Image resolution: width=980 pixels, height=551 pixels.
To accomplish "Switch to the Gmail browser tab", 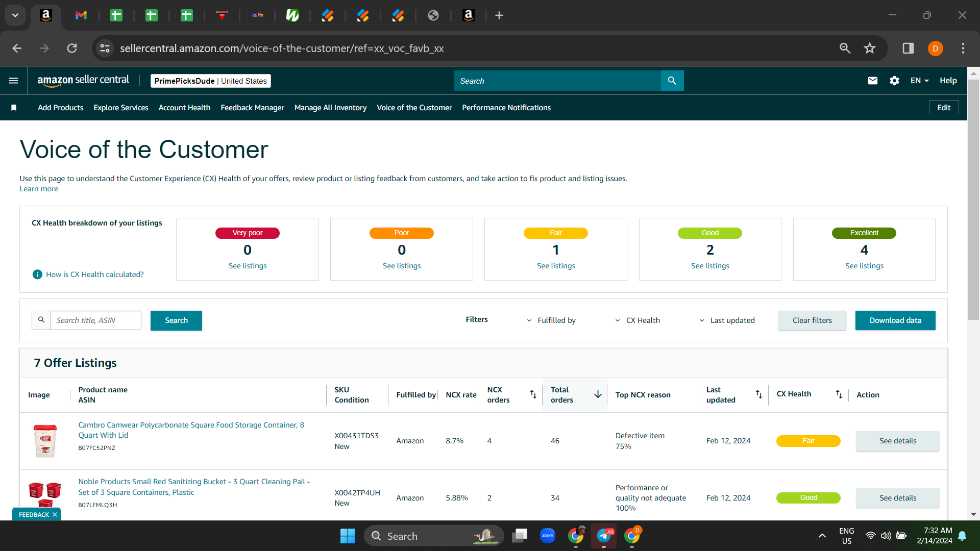I will tap(81, 15).
